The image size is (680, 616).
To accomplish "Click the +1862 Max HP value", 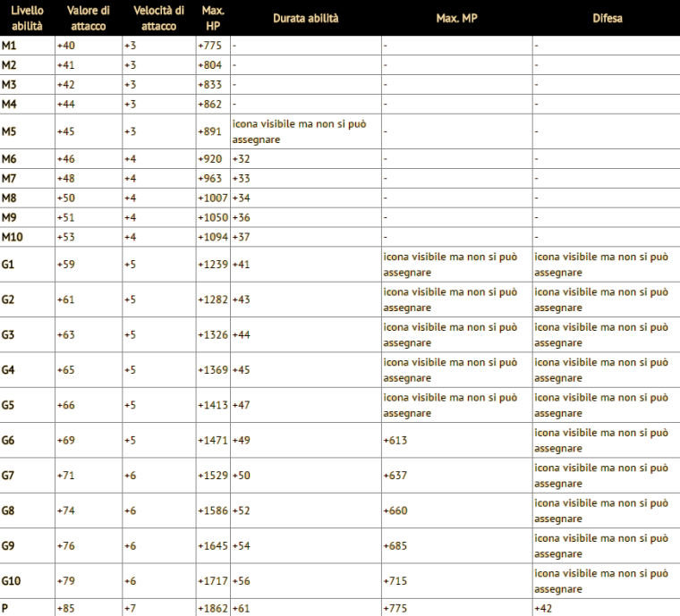I will (x=212, y=608).
